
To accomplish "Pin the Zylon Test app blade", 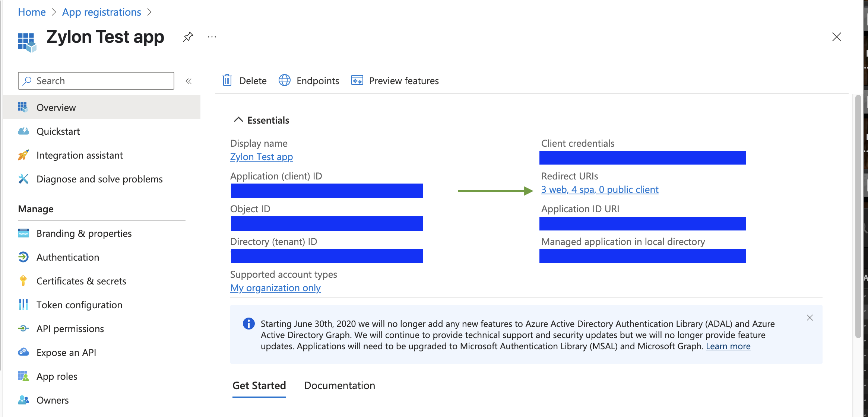I will coord(188,37).
